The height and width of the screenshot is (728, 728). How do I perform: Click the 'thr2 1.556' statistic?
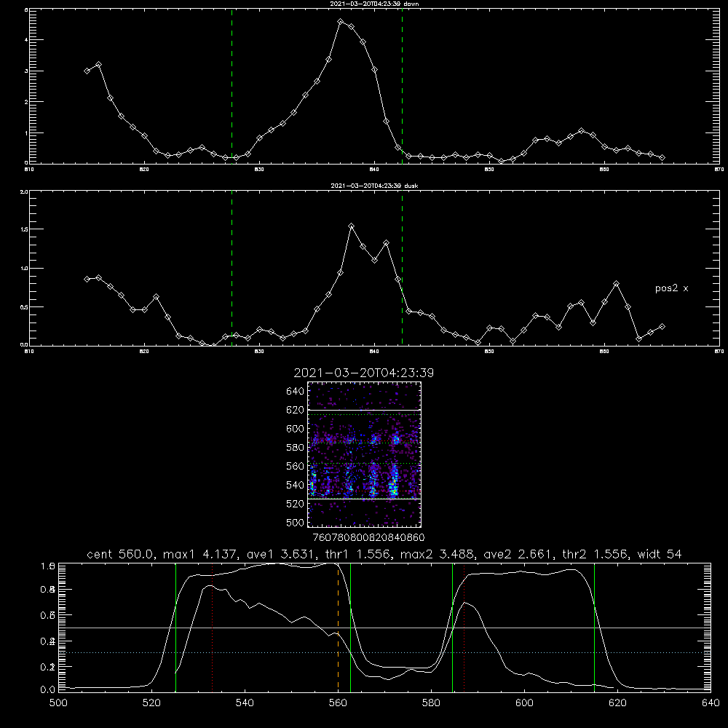click(596, 554)
